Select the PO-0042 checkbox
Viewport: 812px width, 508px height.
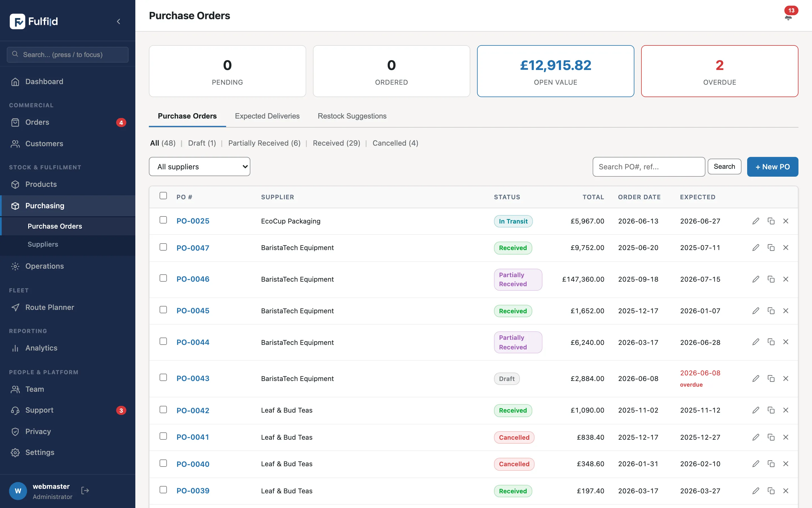163,410
